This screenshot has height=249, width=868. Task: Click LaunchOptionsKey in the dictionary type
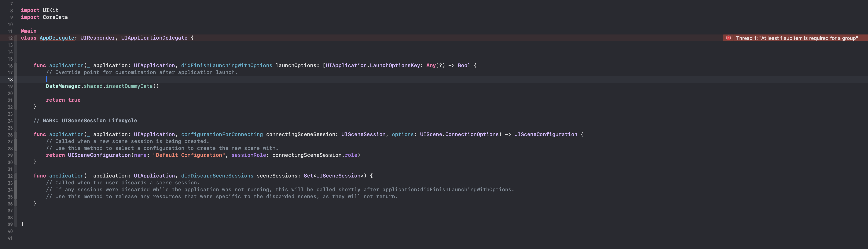tap(395, 65)
